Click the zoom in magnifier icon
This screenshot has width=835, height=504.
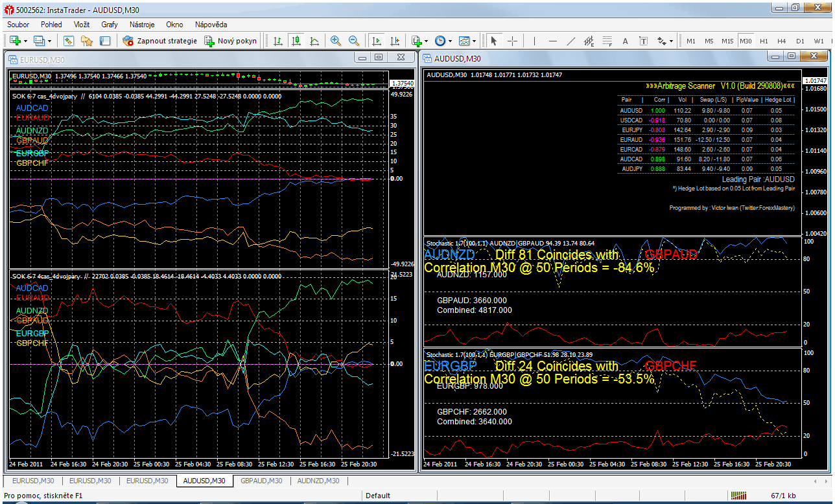point(335,41)
